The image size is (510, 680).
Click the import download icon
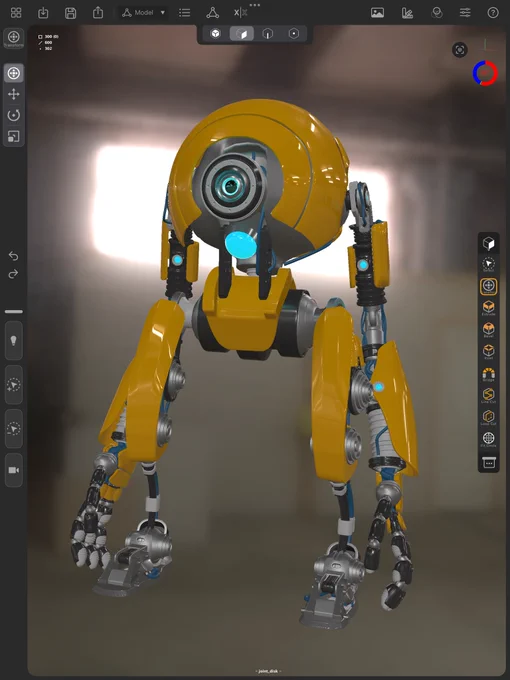[43, 13]
